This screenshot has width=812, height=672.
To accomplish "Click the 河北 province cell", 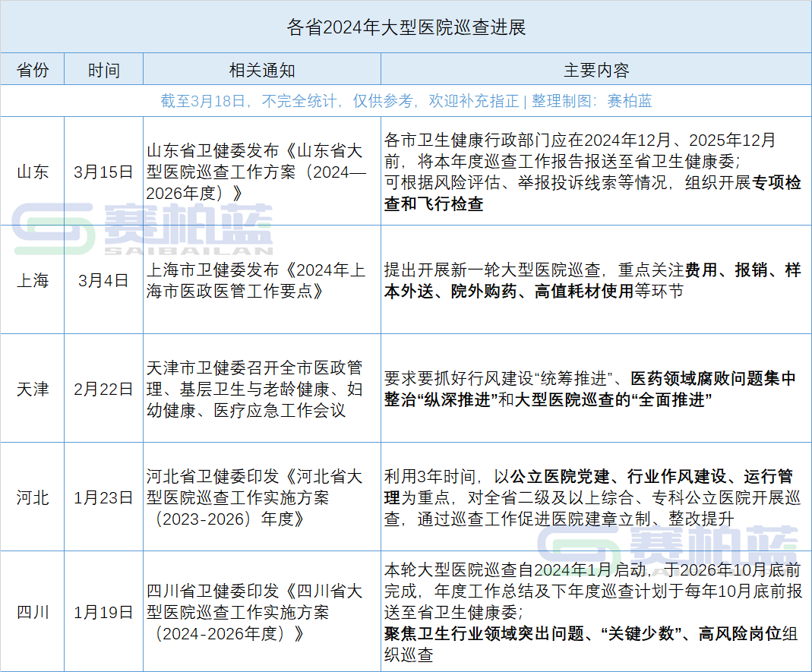I will [x=32, y=499].
